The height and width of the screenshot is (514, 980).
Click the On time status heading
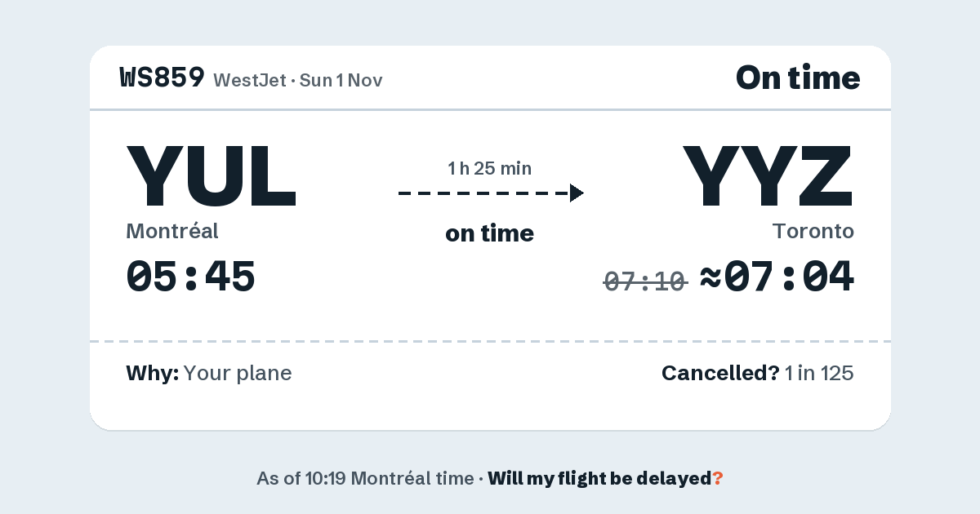[798, 78]
